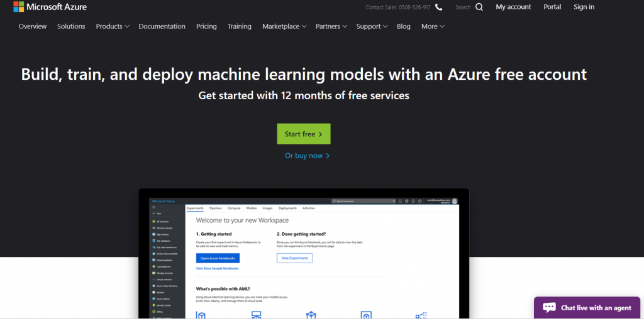Open the Pricing page

206,26
